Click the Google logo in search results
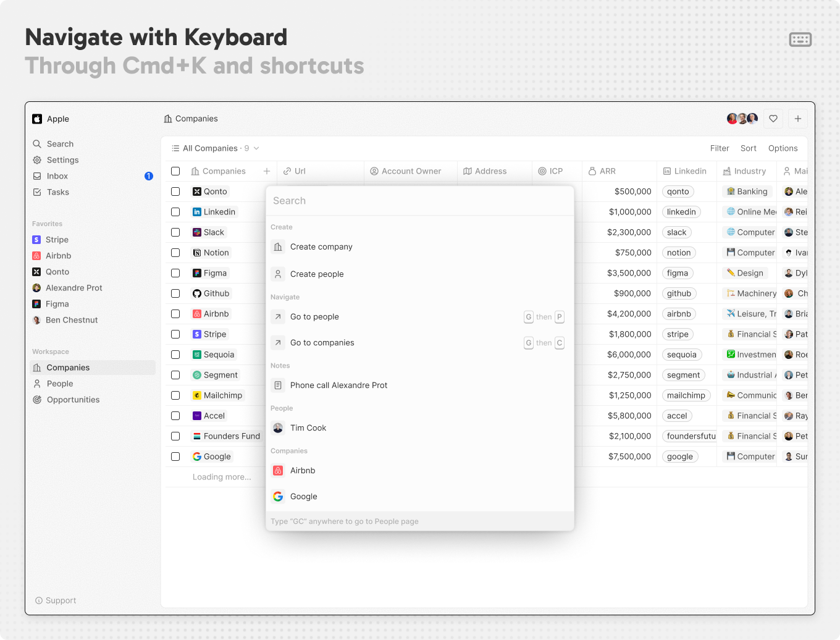 coord(278,497)
